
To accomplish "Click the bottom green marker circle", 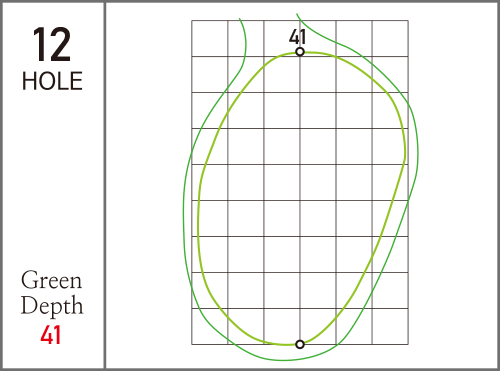I will (x=300, y=344).
